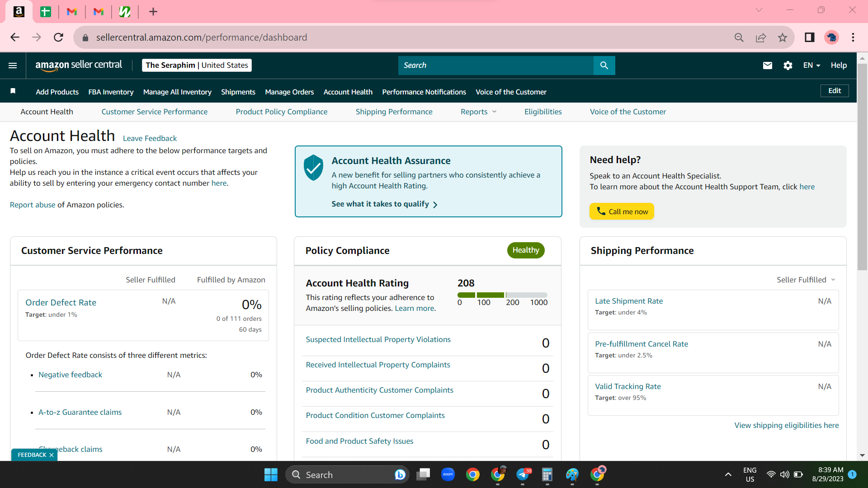Open the Seller Central hamburger menu
This screenshot has height=488, width=868.
click(13, 66)
